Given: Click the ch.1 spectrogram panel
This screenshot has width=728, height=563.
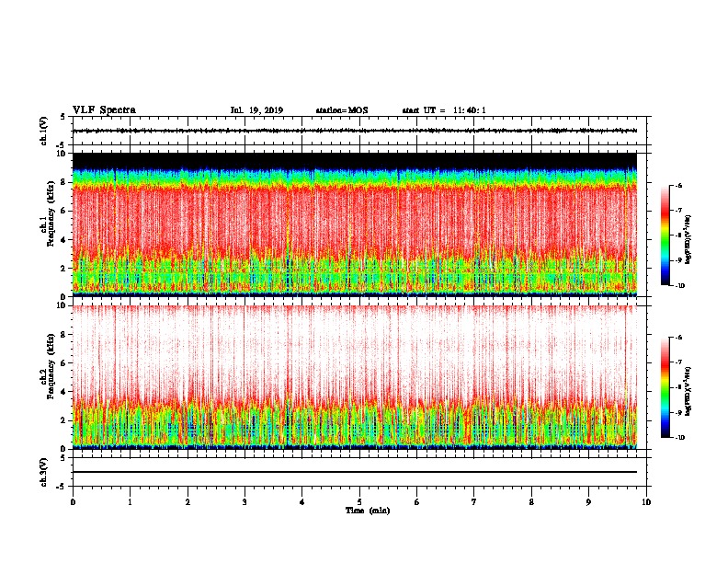Looking at the screenshot, I should point(355,224).
